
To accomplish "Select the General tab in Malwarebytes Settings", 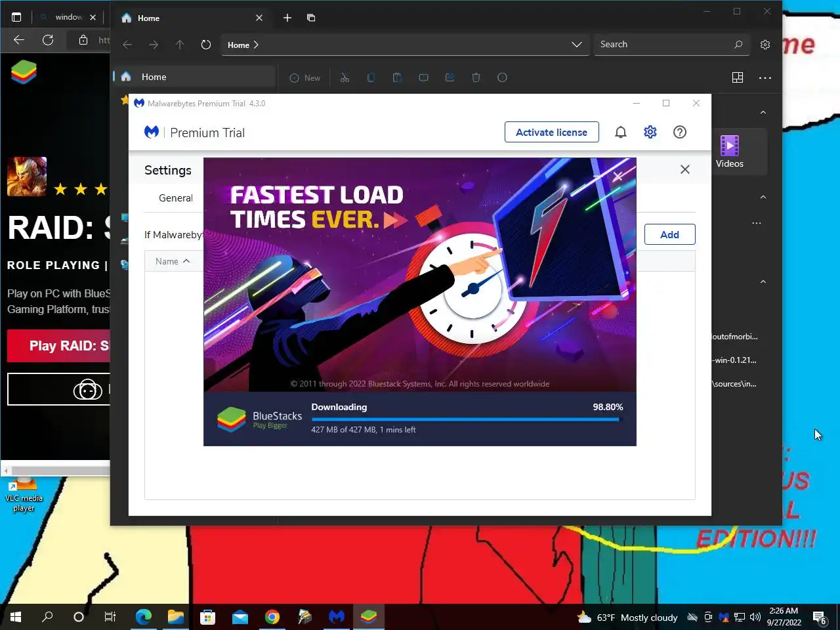I will (175, 198).
